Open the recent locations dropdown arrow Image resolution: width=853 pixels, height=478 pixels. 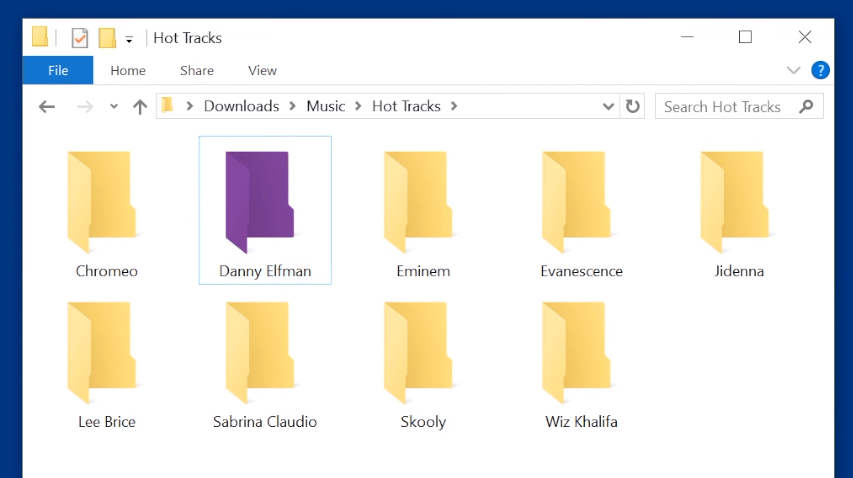[x=114, y=107]
